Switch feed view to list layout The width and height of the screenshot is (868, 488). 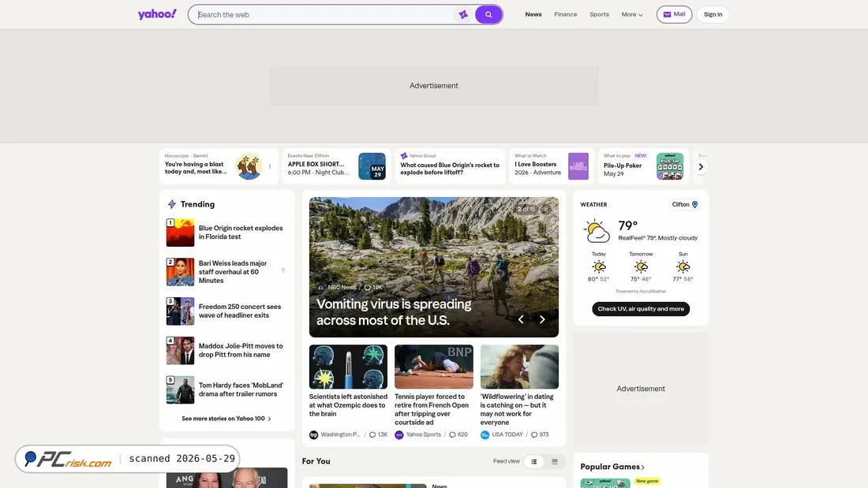[533, 461]
